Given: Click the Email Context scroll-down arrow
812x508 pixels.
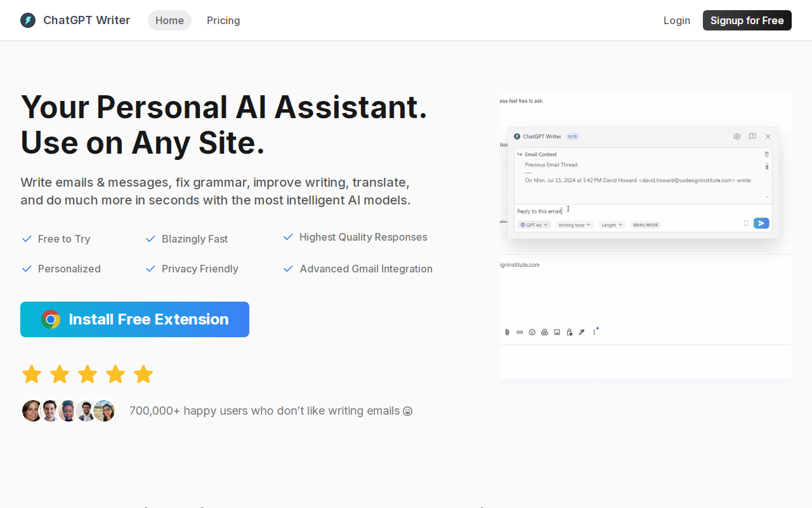Looking at the screenshot, I should 766,197.
